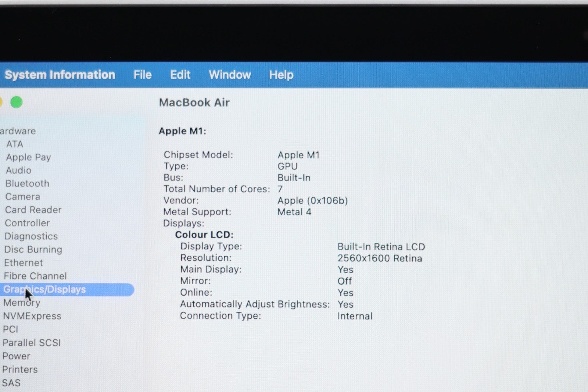Open the Window menu

(230, 75)
